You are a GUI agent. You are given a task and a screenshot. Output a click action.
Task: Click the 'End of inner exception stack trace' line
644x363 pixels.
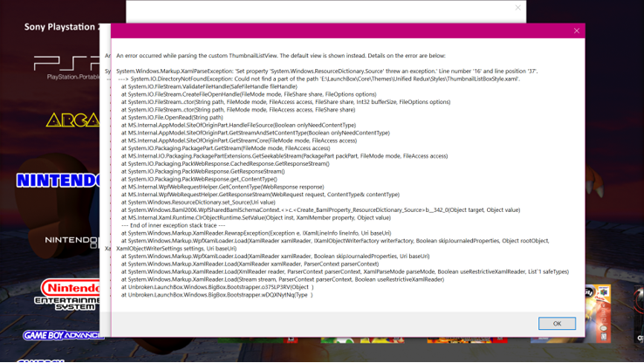coord(173,225)
